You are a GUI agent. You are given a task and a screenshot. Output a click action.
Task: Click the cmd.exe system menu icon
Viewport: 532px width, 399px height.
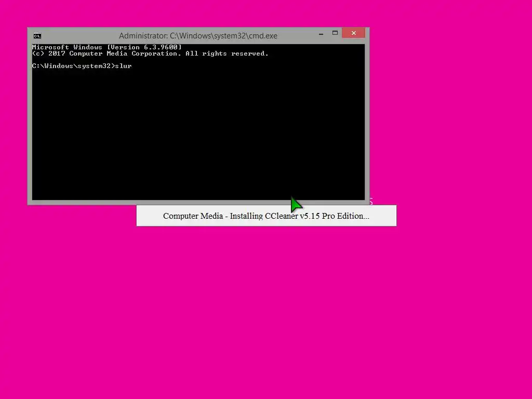[37, 36]
